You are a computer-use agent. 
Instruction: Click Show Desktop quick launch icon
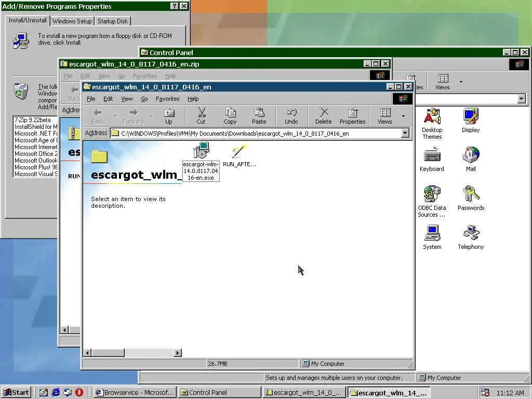tap(44, 393)
